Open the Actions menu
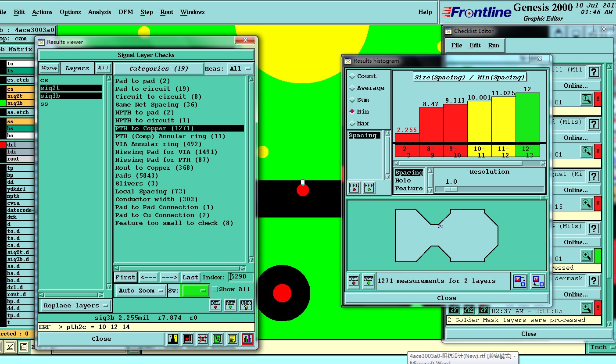The height and width of the screenshot is (364, 616). click(42, 12)
